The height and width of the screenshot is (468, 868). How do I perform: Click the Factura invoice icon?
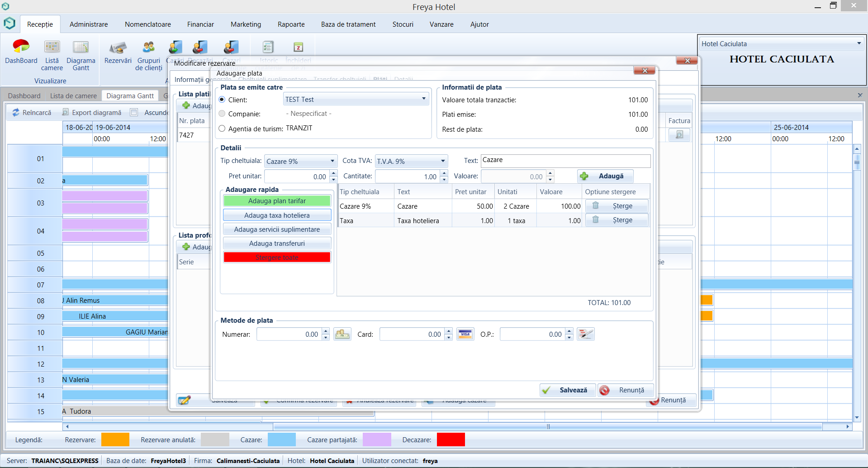[679, 135]
